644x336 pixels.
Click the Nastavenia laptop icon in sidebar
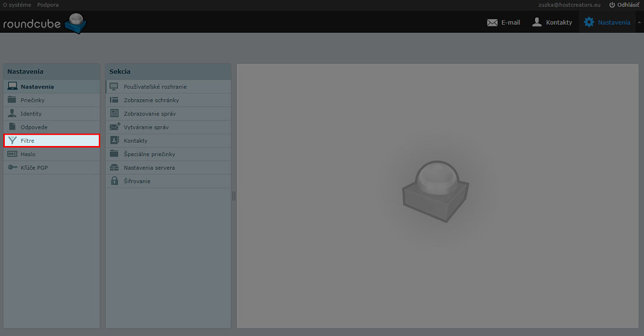coord(12,86)
